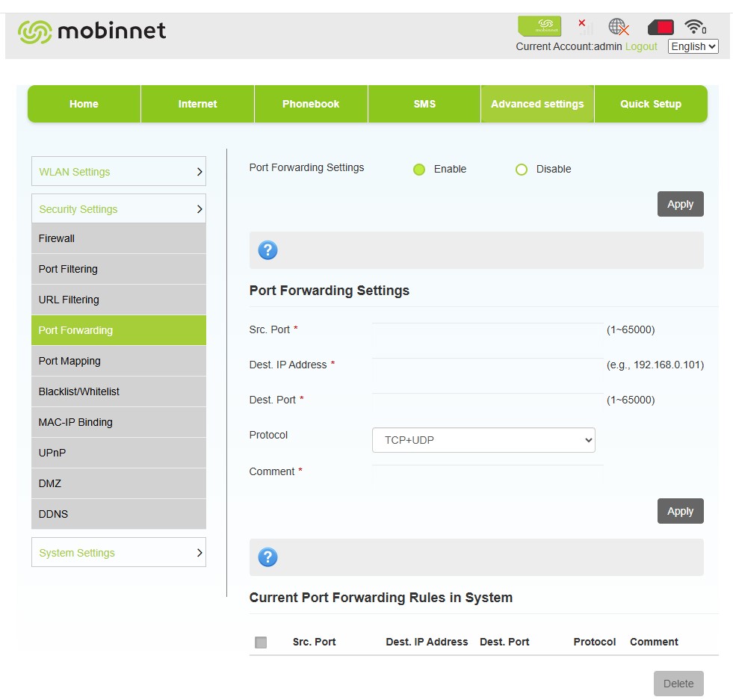Expand the WLAN Settings section
The image size is (733, 700).
(x=119, y=172)
